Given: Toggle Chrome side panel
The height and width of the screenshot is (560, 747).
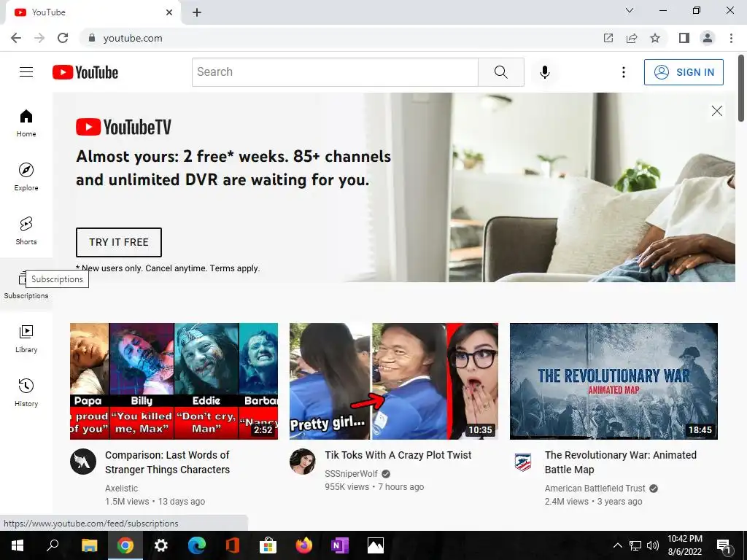Looking at the screenshot, I should click(x=684, y=38).
